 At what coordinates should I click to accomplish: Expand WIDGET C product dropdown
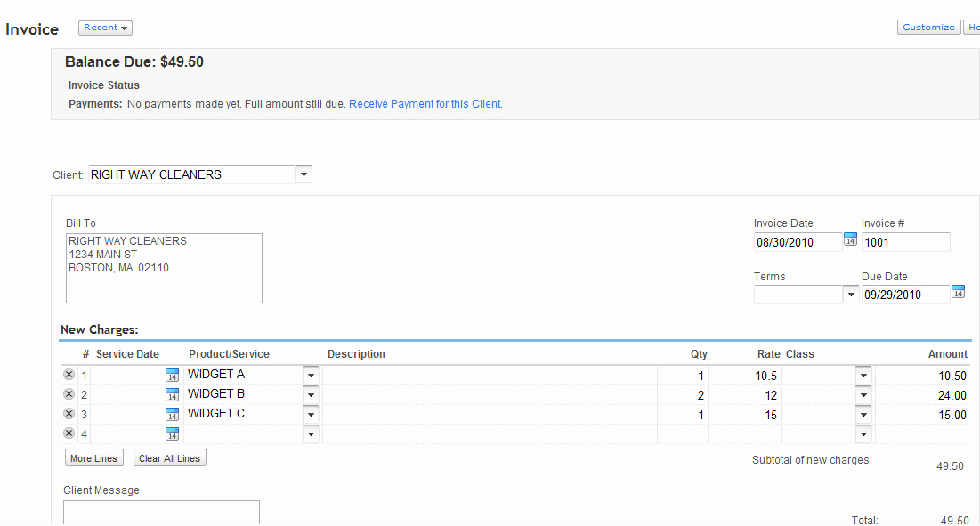[311, 415]
